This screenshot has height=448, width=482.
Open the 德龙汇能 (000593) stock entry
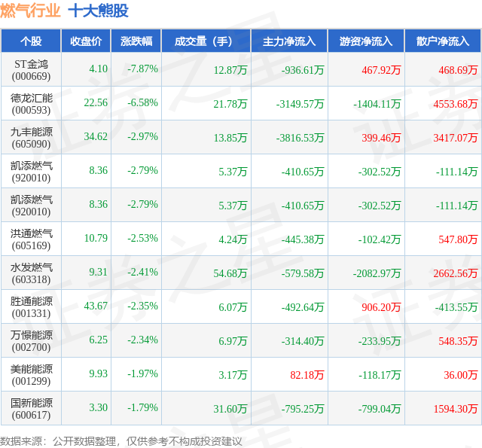(31, 104)
